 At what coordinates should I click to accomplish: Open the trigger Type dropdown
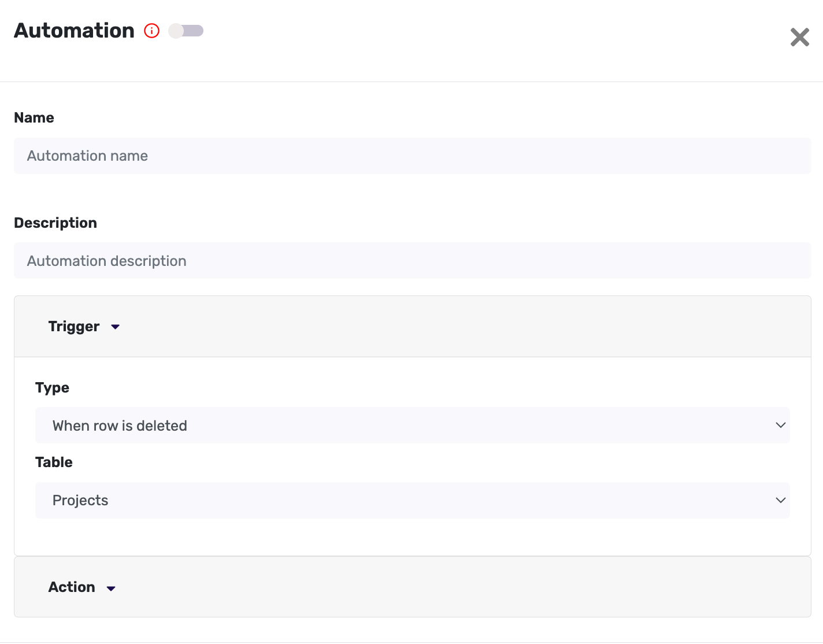click(x=411, y=425)
